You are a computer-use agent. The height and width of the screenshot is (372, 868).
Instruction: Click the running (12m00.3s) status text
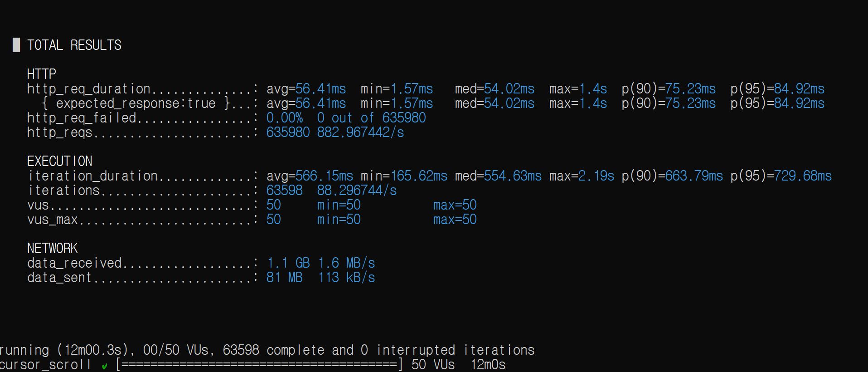coord(61,350)
